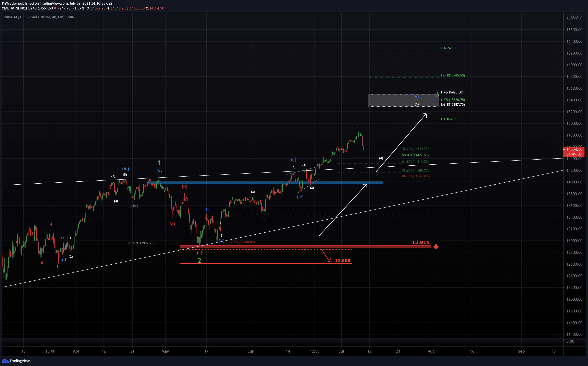Viewport: 588px width, 366px height.
Task: Click 15000.00 on the price scale
Action: pyautogui.click(x=574, y=124)
